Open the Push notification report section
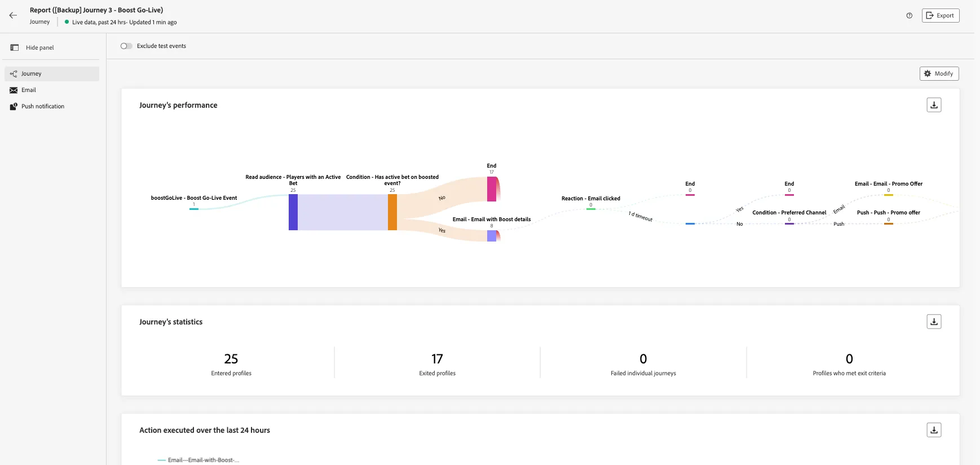 52,106
